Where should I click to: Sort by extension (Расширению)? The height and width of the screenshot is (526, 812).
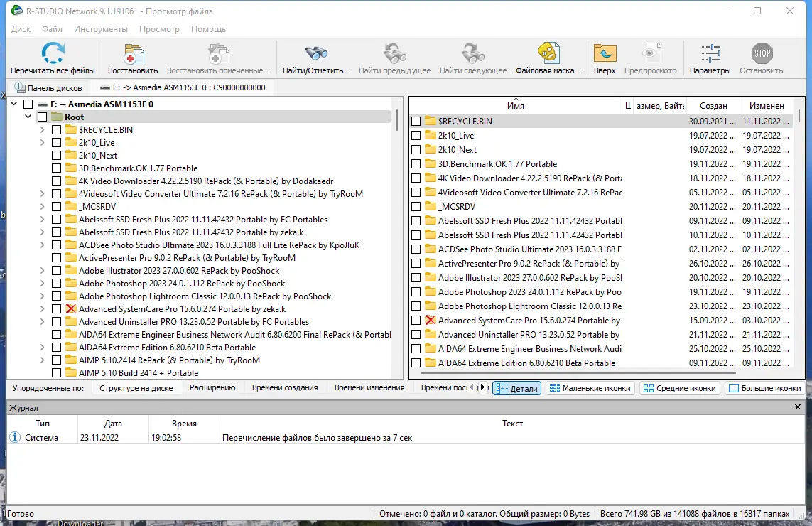tap(212, 387)
